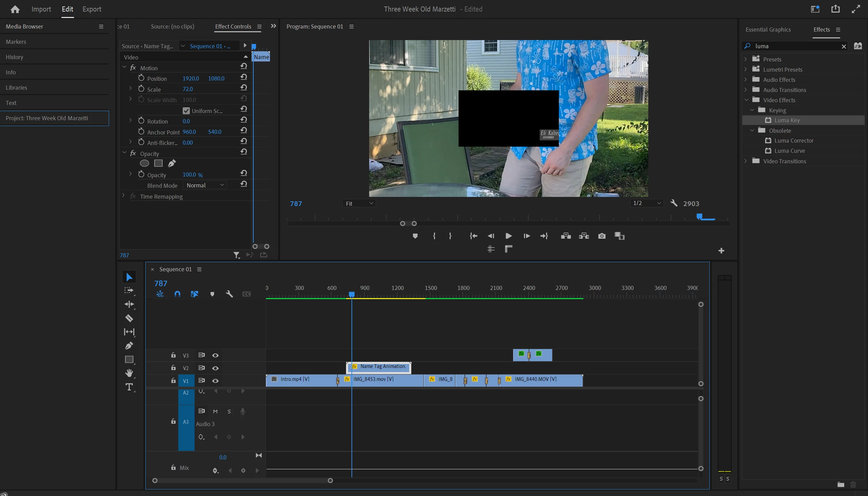868x496 pixels.
Task: Create ellipse mask under Opacity
Action: [144, 164]
